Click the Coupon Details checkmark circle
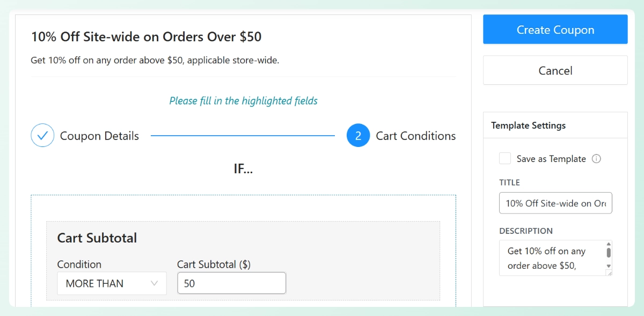Image resolution: width=644 pixels, height=316 pixels. tap(42, 136)
